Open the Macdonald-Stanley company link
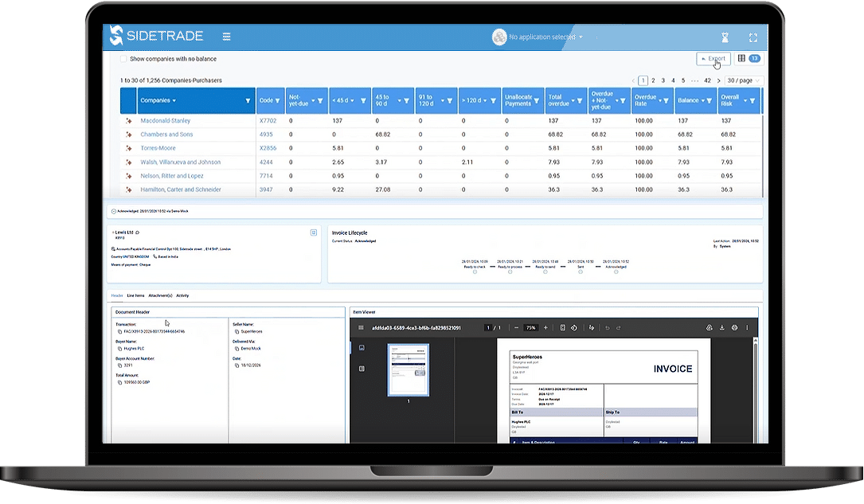 click(x=165, y=121)
